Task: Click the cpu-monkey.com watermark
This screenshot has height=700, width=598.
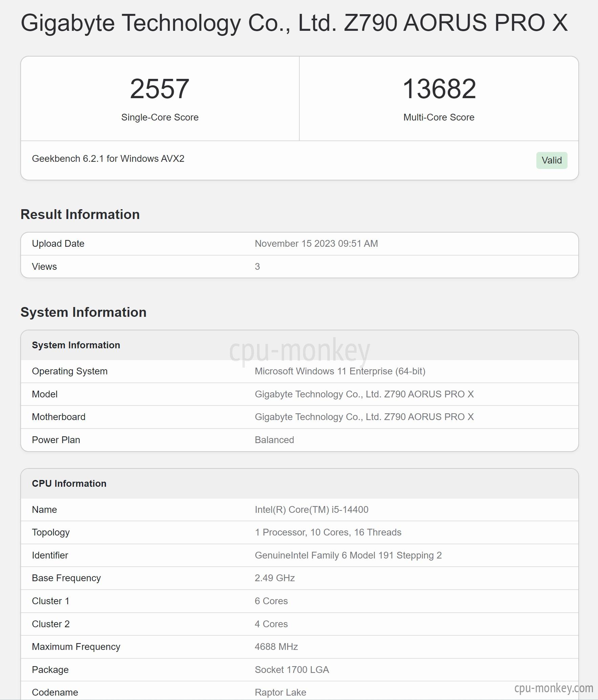Action: point(554,688)
